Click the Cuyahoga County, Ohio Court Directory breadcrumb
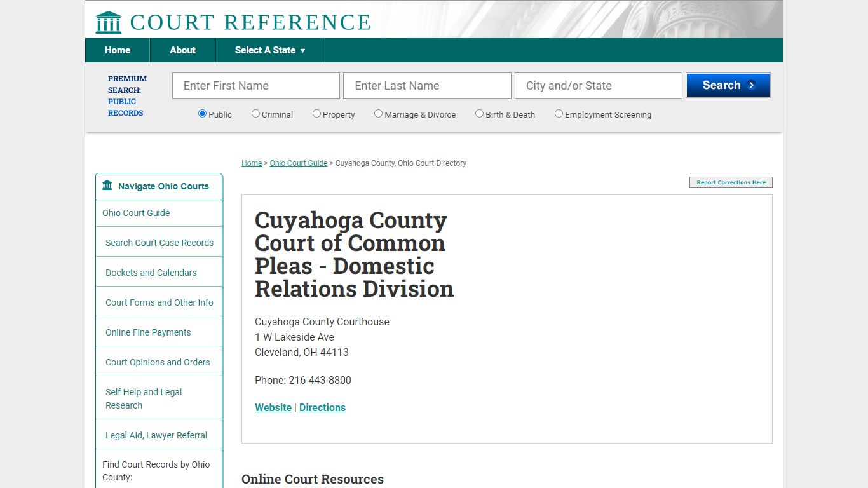Viewport: 868px width, 488px height. pos(401,163)
